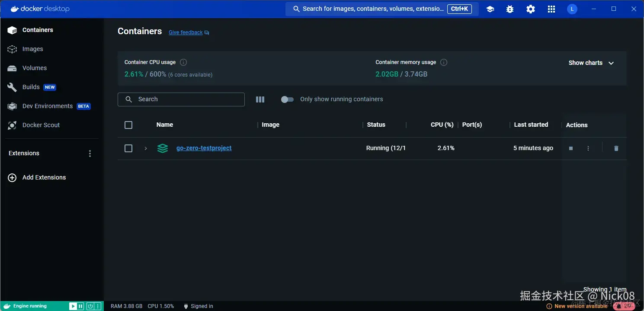
Task: Open Docker Desktop settings gear
Action: pyautogui.click(x=531, y=9)
